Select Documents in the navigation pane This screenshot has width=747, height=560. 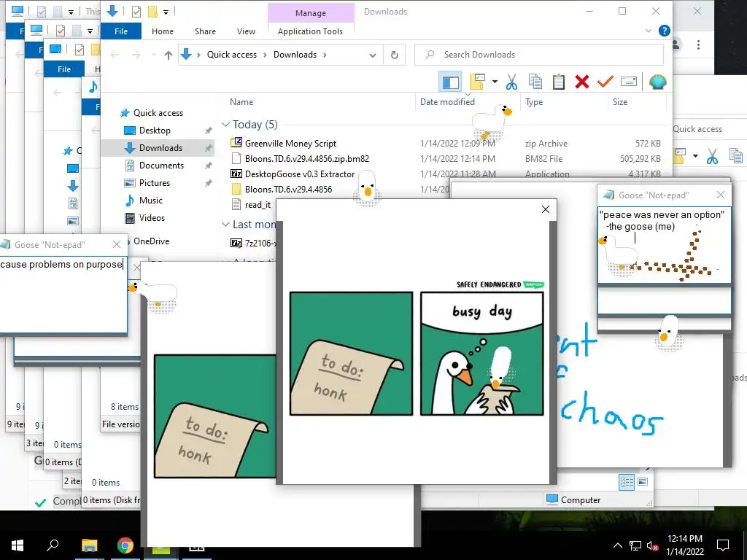click(161, 166)
